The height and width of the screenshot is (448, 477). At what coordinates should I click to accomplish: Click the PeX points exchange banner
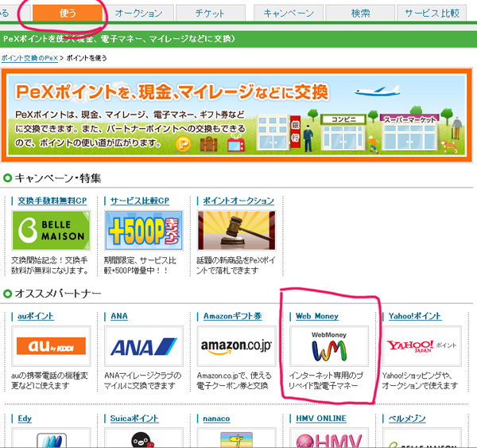click(237, 115)
